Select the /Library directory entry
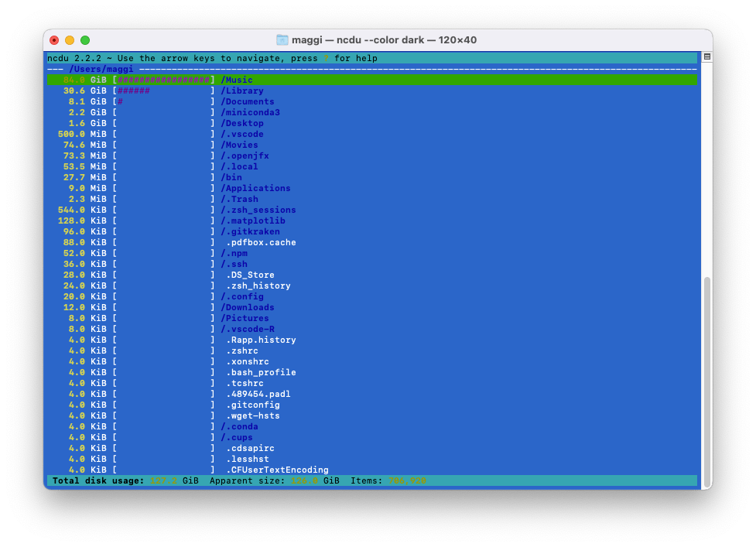 tap(242, 91)
